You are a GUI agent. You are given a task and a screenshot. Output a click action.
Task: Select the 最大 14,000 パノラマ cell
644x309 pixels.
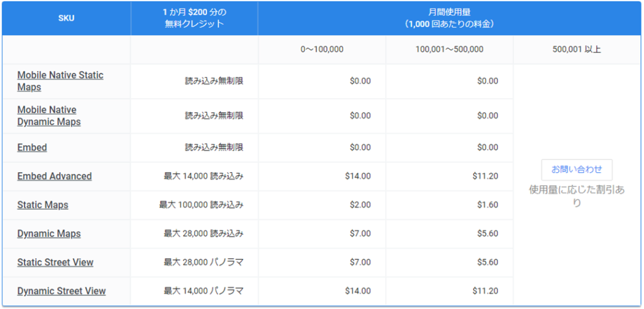pos(203,291)
